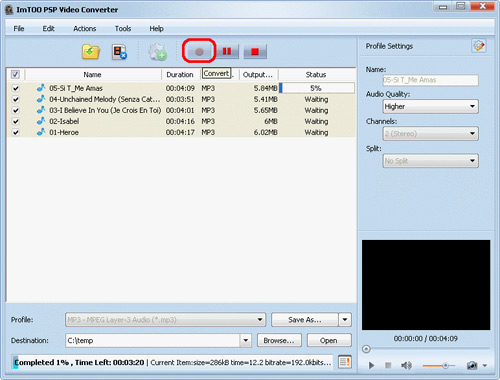
Task: Sort by the Status column header
Action: [x=316, y=74]
